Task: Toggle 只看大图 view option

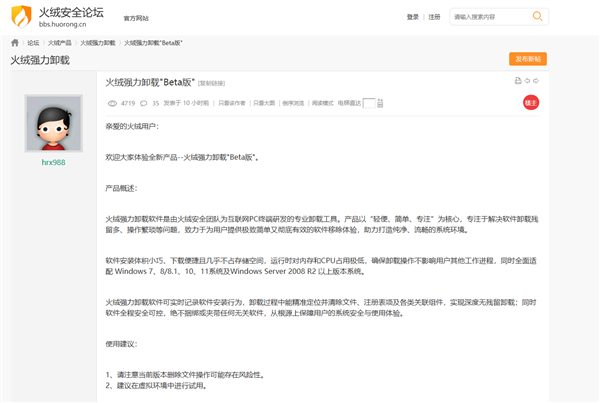Action: [263, 103]
